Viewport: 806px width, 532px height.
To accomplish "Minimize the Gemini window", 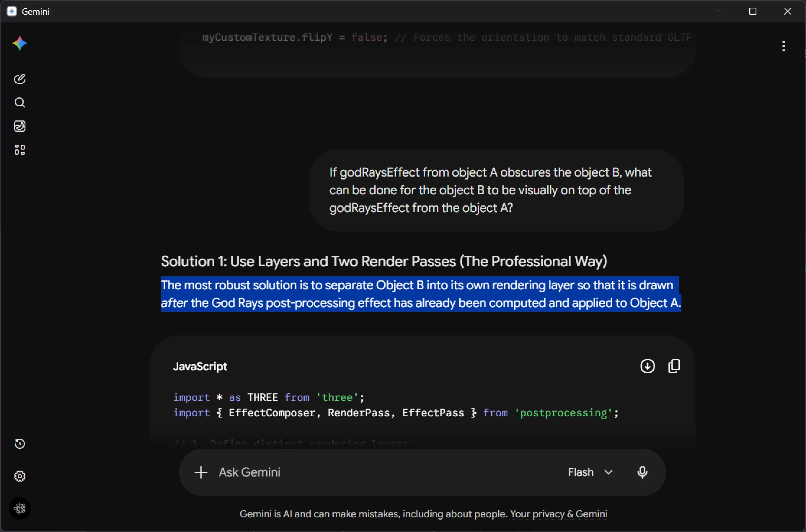I will (719, 12).
